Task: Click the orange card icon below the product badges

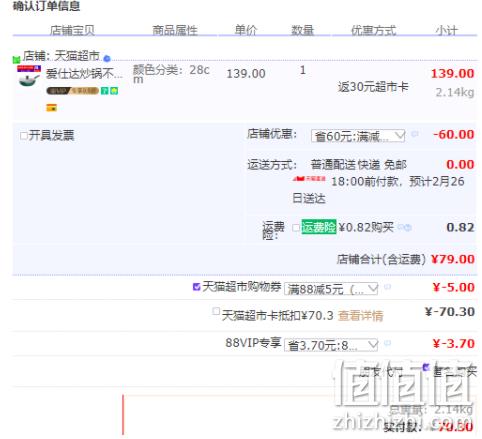Action: point(51,108)
